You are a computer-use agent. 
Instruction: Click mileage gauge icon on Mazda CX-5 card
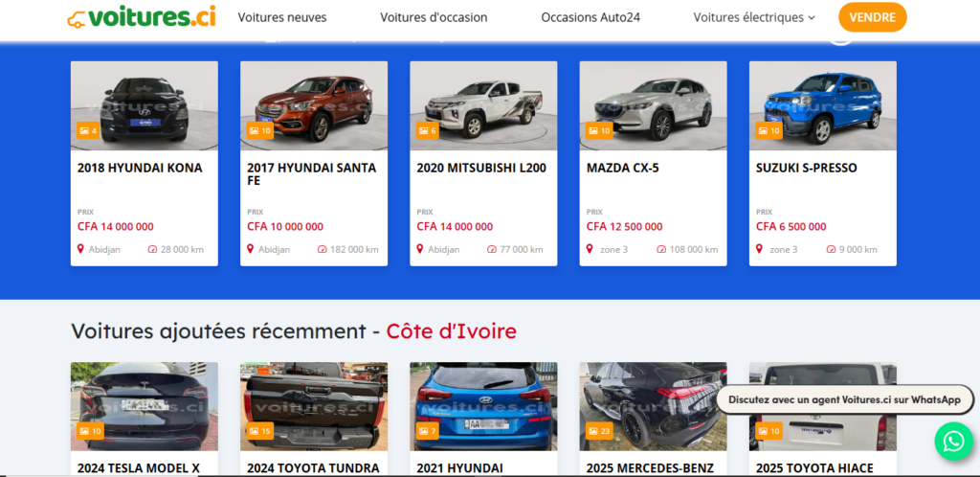[x=661, y=249]
